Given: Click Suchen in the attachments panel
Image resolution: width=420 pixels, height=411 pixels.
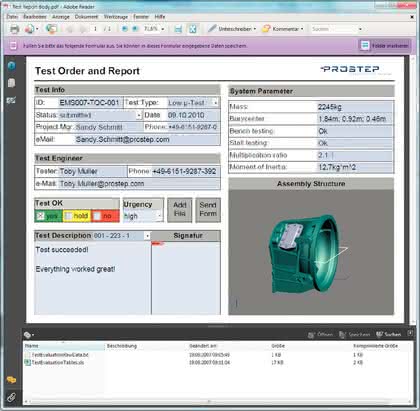Looking at the screenshot, I should tap(388, 334).
